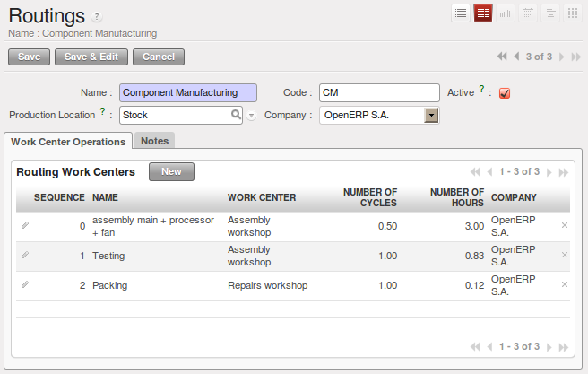Viewport: 588px width, 374px height.
Task: Focus the Code input field
Action: point(379,92)
